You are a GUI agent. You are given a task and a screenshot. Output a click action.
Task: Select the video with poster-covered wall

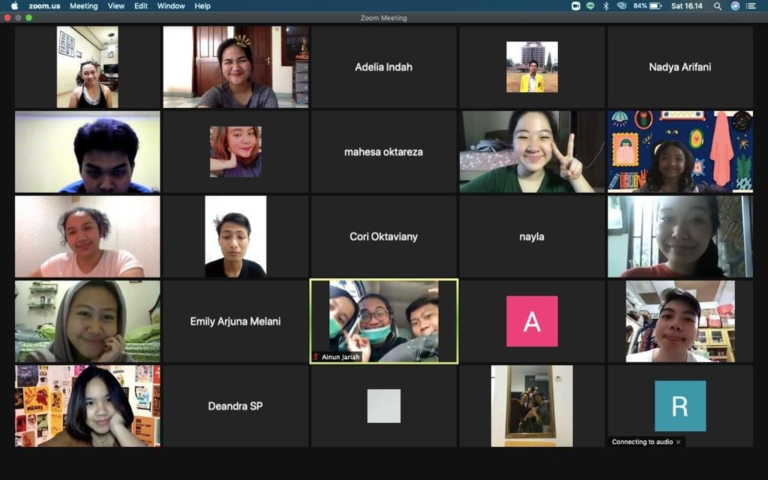tap(87, 406)
